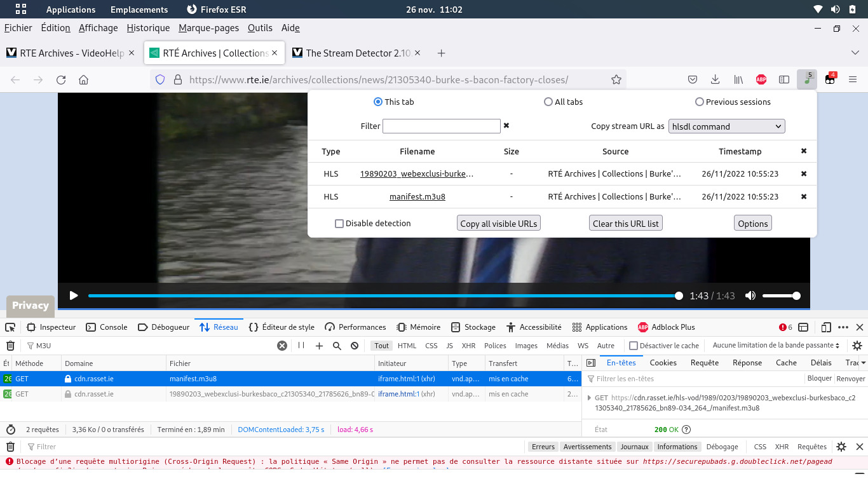The height and width of the screenshot is (488, 868).
Task: Open the Stream Detector Options button
Action: [753, 224]
